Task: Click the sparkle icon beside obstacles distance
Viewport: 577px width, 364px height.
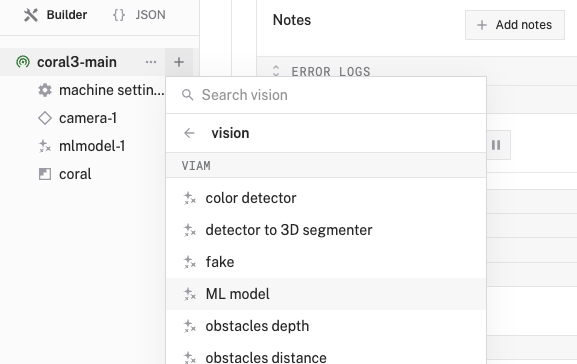Action: point(190,357)
